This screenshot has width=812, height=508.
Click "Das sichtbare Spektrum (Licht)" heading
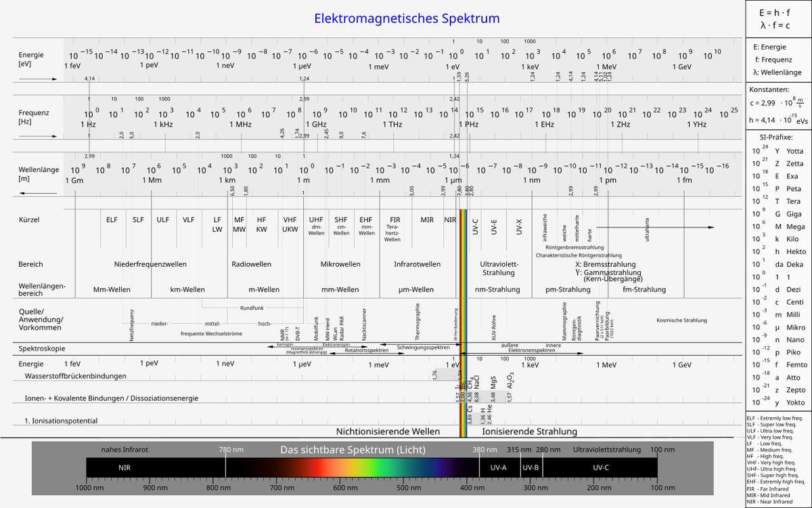(353, 450)
